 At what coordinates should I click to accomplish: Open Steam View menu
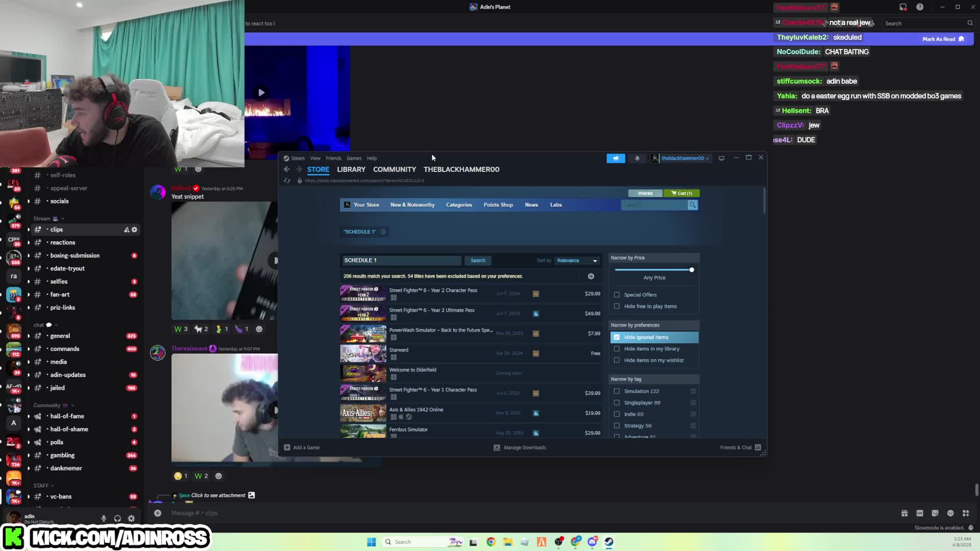pyautogui.click(x=315, y=158)
